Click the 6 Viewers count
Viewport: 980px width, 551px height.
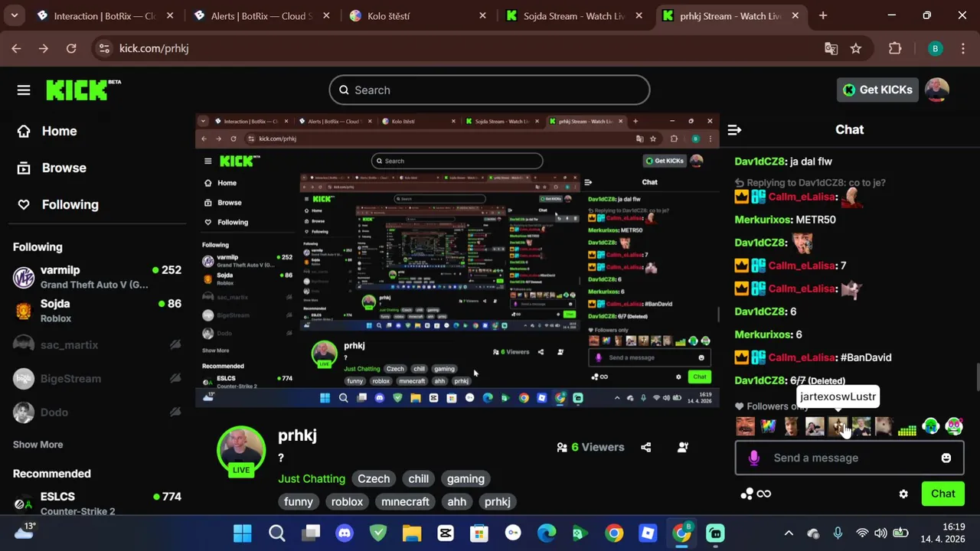point(590,448)
